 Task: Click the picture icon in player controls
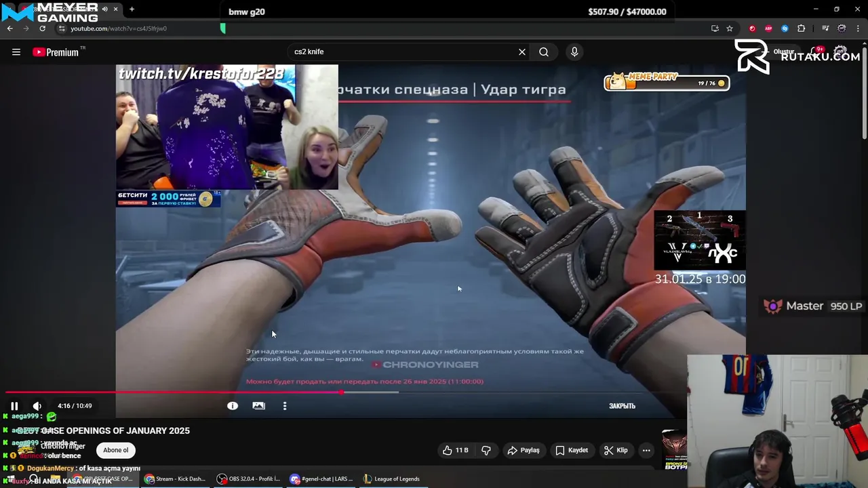tap(258, 406)
